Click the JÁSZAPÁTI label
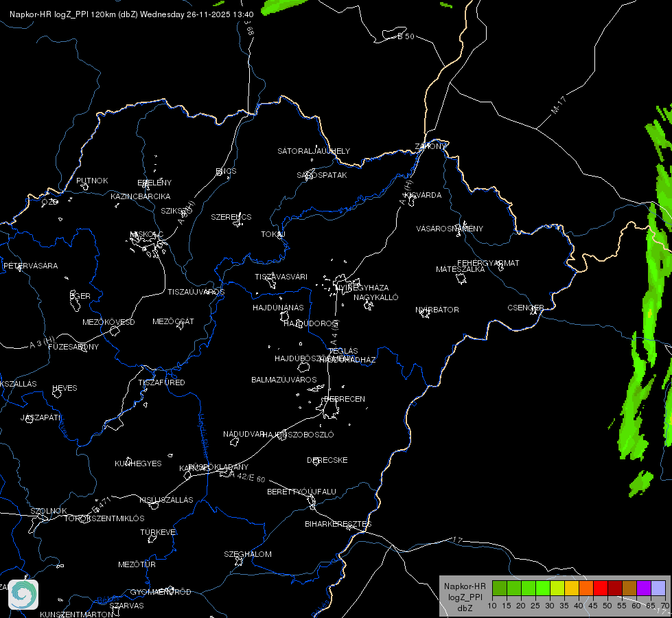The height and width of the screenshot is (618, 672). tap(41, 417)
